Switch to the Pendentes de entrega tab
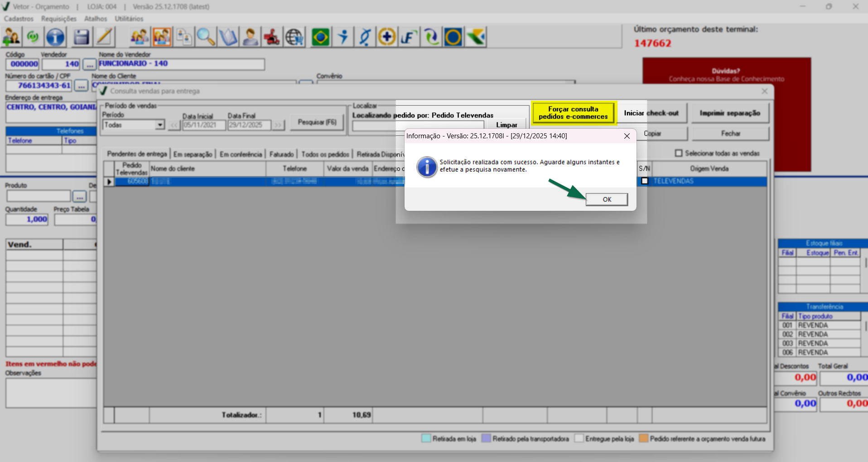The height and width of the screenshot is (462, 868). [137, 154]
